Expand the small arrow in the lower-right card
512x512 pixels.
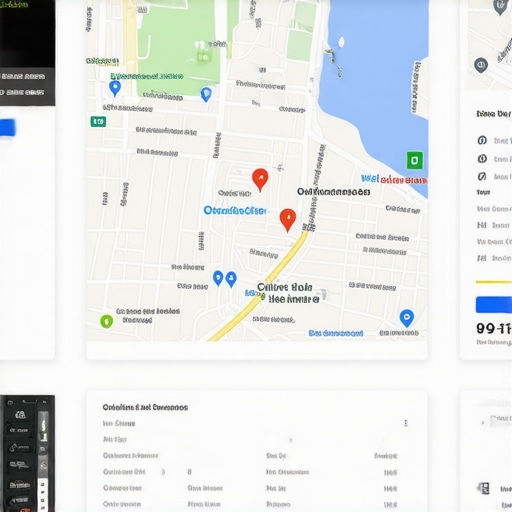click(482, 423)
